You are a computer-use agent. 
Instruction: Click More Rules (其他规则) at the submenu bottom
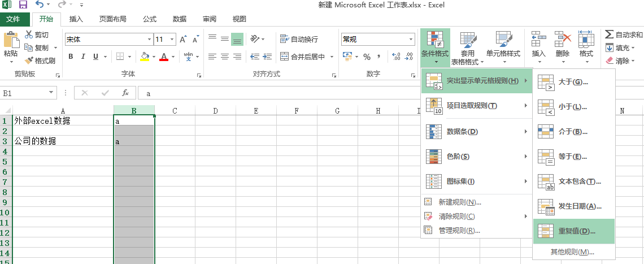(x=573, y=252)
